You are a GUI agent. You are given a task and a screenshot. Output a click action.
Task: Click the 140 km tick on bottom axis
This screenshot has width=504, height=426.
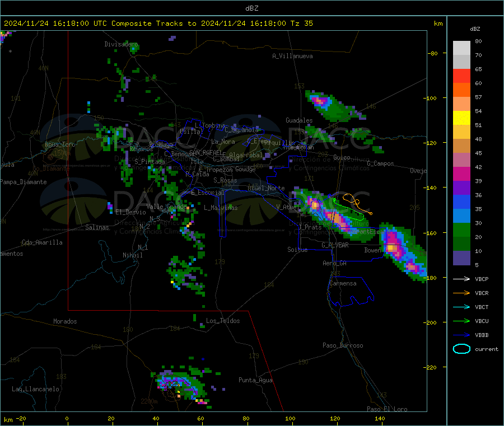pyautogui.click(x=380, y=418)
